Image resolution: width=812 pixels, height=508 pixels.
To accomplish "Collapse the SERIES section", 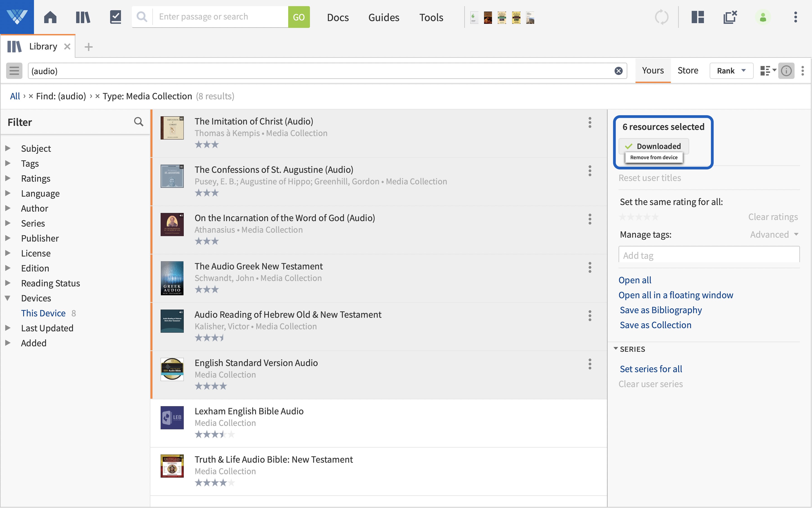I will coord(615,349).
